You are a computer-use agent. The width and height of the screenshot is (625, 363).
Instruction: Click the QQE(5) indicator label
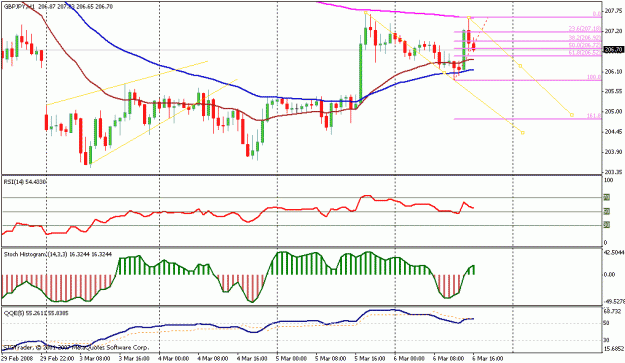tap(36, 313)
